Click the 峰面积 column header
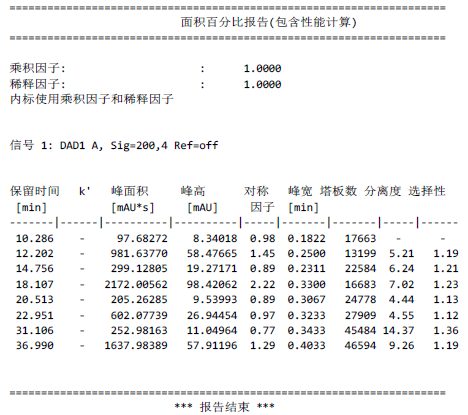This screenshot has width=468, height=415. 130,191
